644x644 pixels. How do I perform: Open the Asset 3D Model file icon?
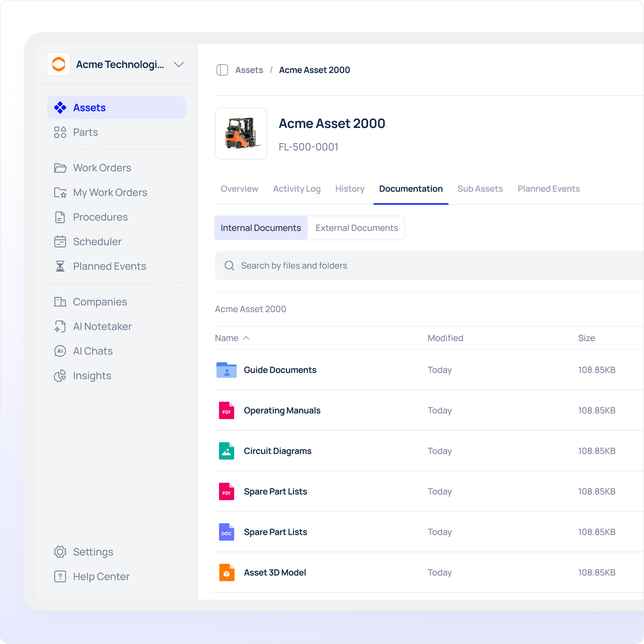coord(226,573)
